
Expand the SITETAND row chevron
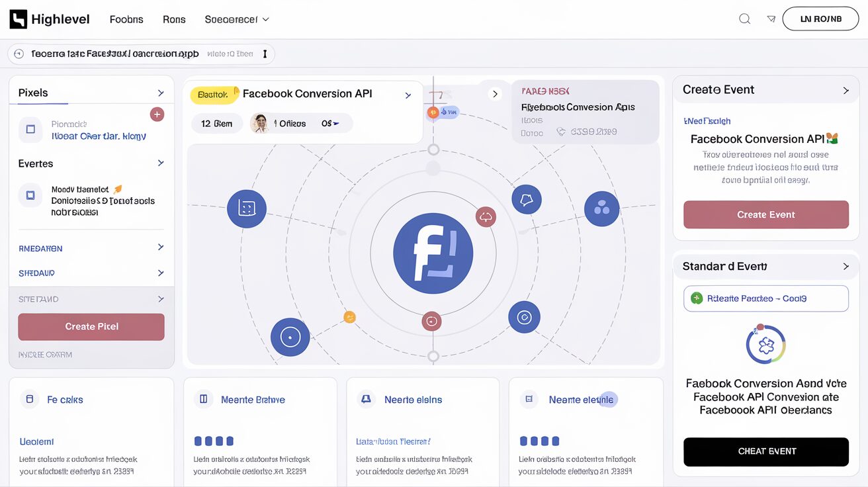click(160, 299)
